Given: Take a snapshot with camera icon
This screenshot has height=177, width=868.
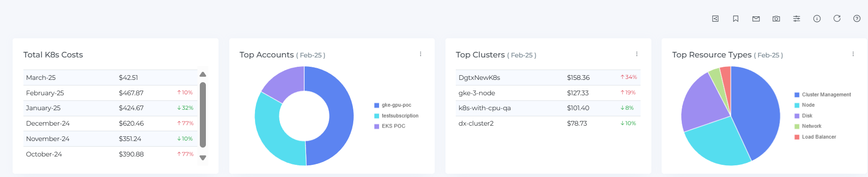Looking at the screenshot, I should pos(776,19).
